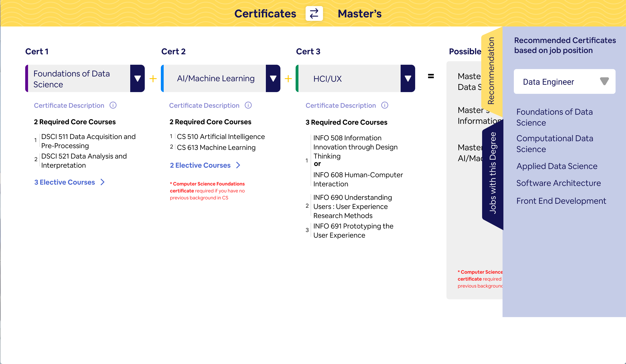Choose Front End Development from recommendations

pyautogui.click(x=561, y=201)
